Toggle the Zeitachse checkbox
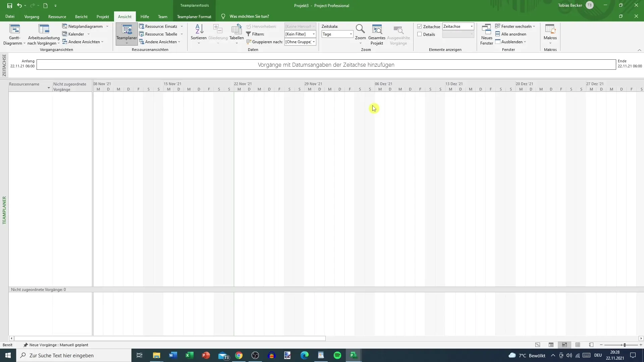The image size is (644, 362). [x=419, y=26]
